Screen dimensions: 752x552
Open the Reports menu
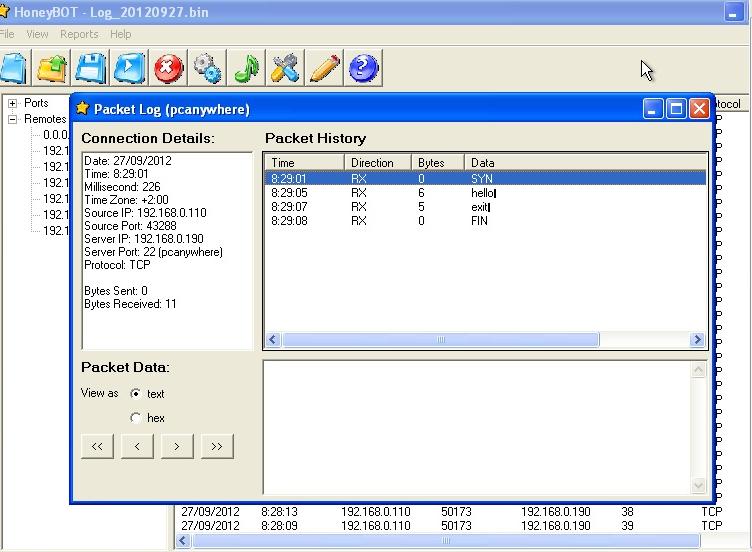coord(79,34)
